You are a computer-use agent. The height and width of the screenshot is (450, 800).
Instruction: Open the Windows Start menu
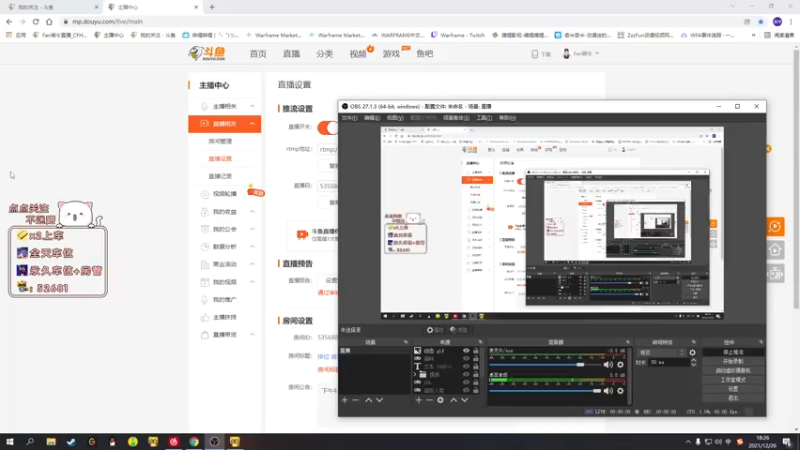pyautogui.click(x=10, y=442)
